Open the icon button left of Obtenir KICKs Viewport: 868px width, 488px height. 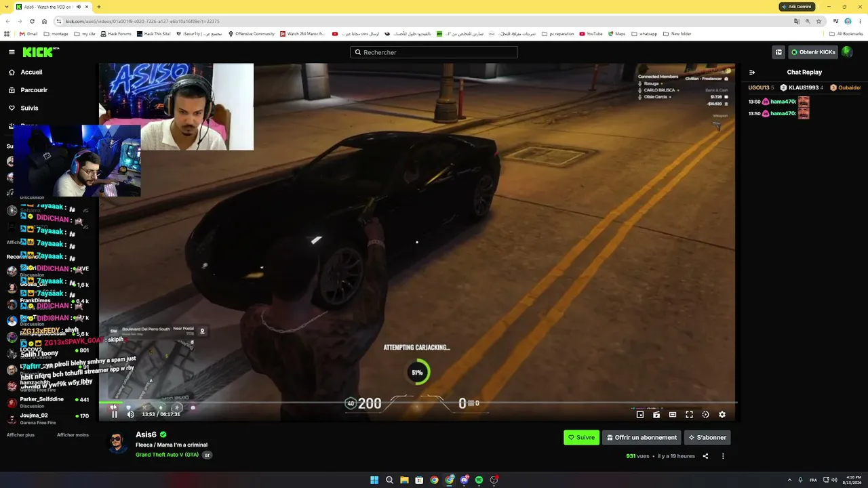point(778,52)
